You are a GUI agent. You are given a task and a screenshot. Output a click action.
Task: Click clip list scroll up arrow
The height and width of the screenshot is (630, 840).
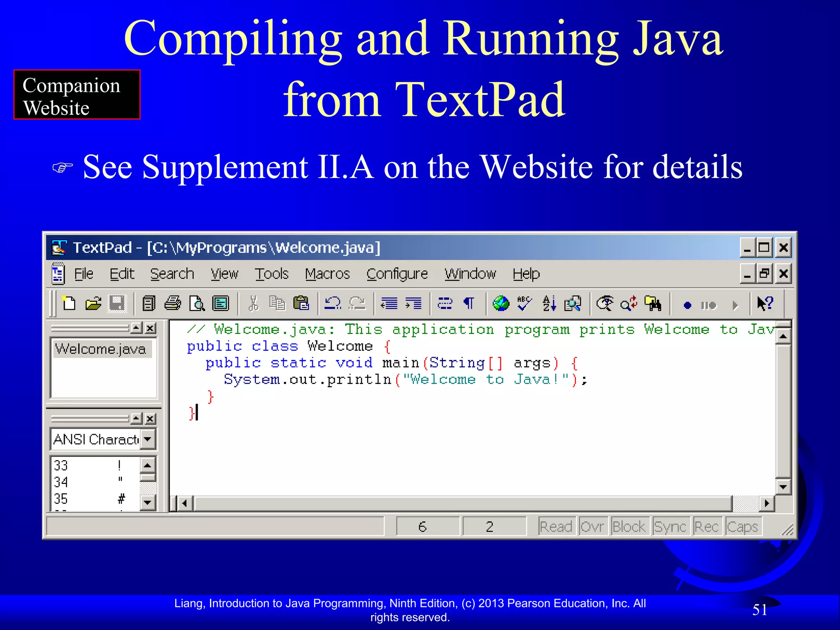[x=148, y=465]
